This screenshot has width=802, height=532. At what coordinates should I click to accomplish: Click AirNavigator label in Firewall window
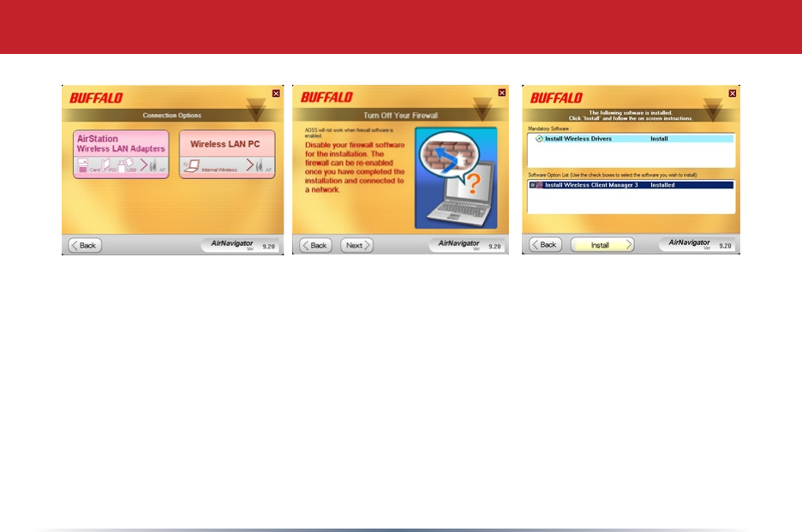458,243
